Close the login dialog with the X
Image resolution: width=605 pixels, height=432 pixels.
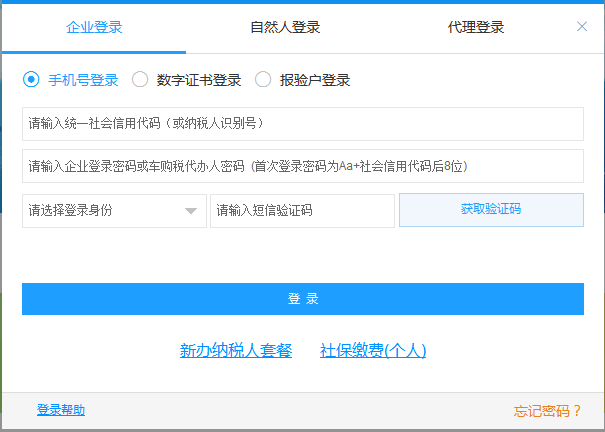click(x=582, y=27)
